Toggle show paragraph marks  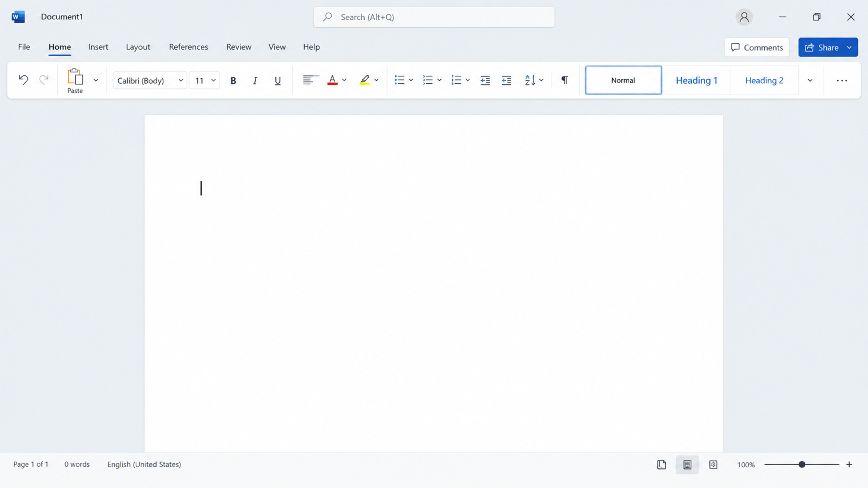point(565,80)
